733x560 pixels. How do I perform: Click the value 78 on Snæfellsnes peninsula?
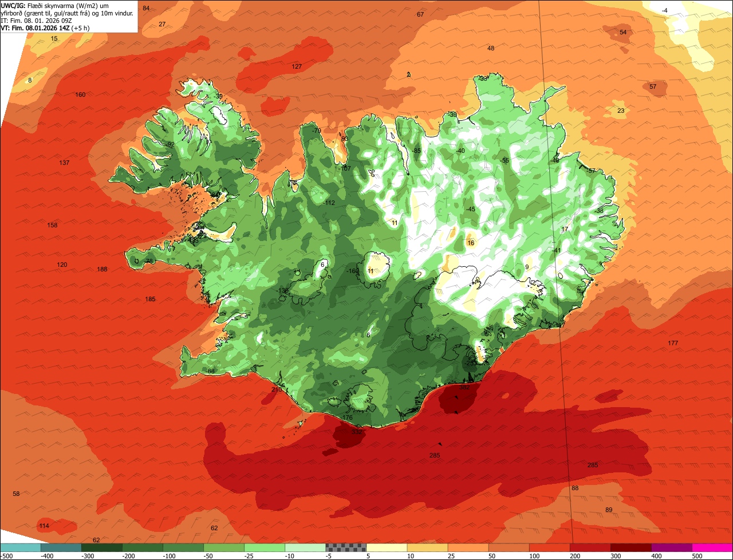(149, 261)
